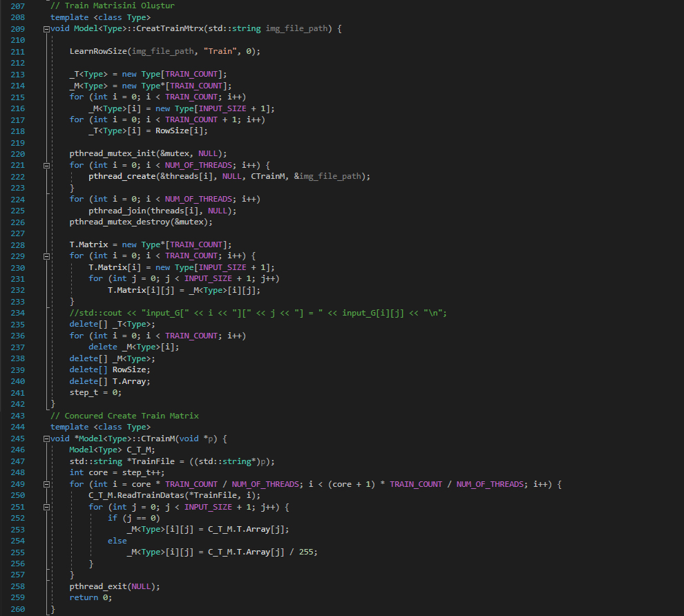Fold the inner j loop at line 251
Image resolution: width=684 pixels, height=616 pixels.
pyautogui.click(x=46, y=507)
